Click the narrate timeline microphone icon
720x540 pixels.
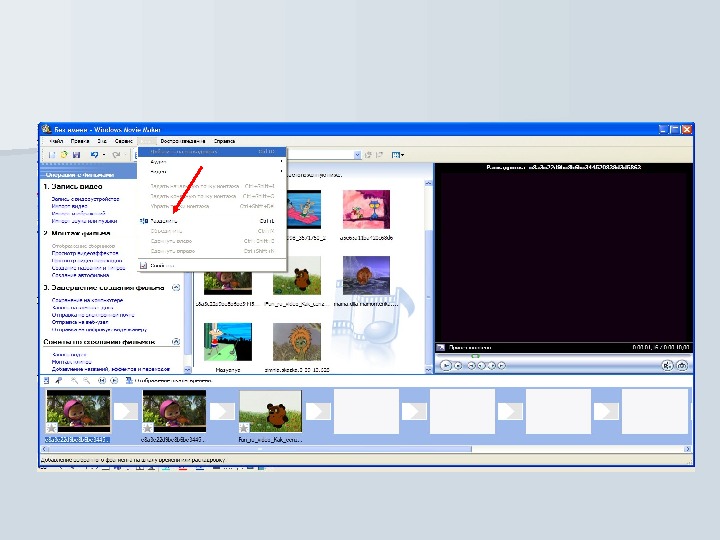tap(59, 381)
